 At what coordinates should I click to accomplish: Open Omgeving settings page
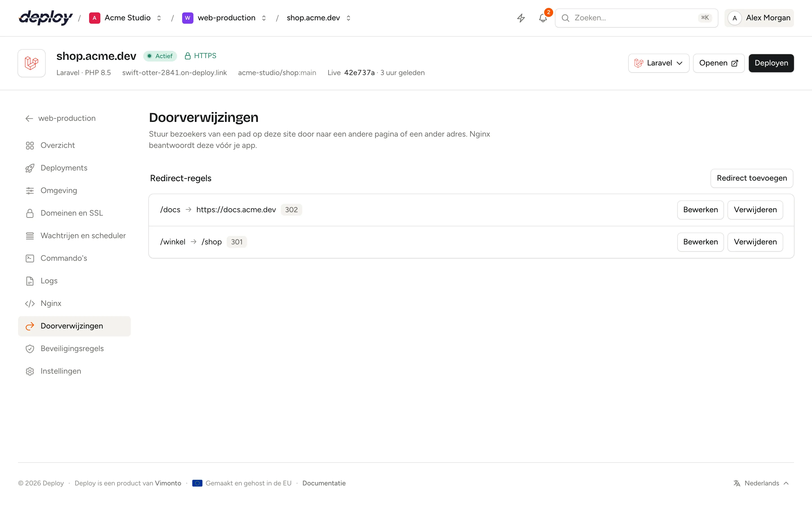point(74,190)
